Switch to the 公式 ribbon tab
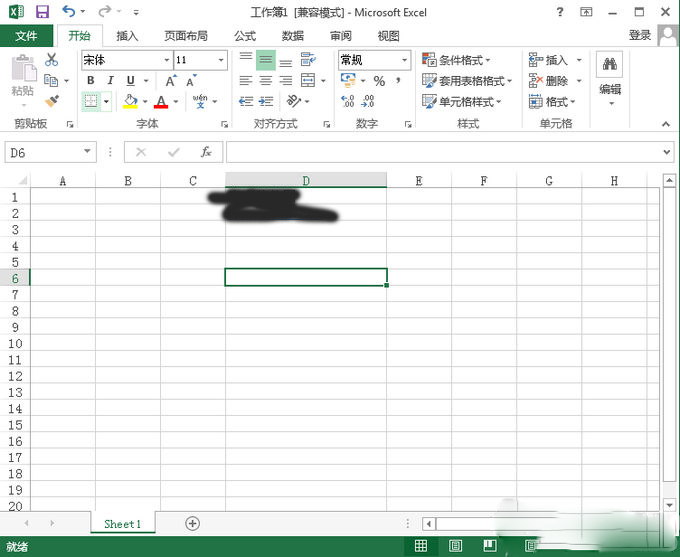The height and width of the screenshot is (557, 680). tap(245, 36)
